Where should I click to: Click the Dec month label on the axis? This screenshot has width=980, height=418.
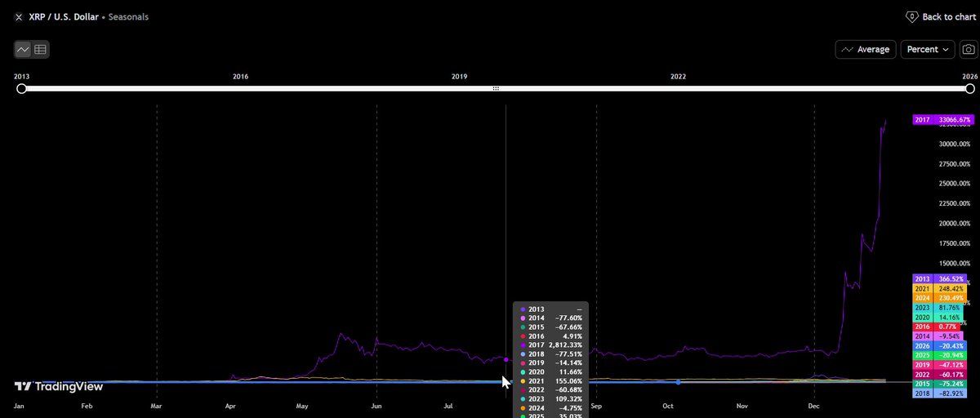click(x=814, y=405)
